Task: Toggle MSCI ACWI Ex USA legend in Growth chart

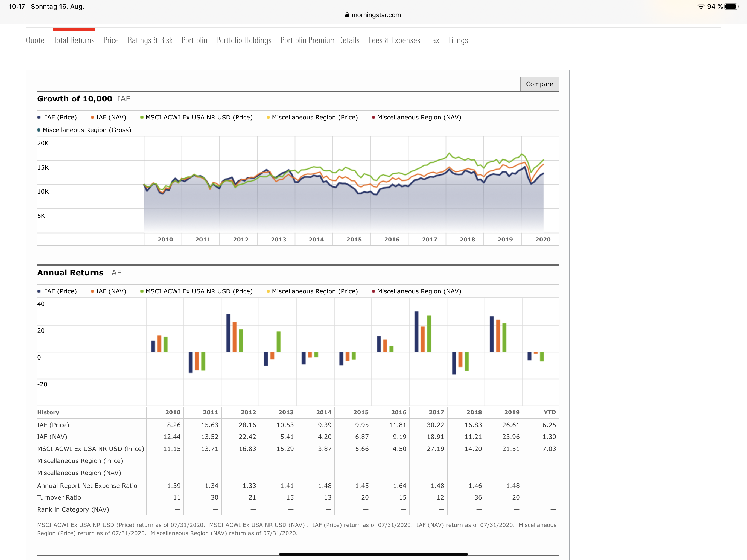Action: coord(142,118)
